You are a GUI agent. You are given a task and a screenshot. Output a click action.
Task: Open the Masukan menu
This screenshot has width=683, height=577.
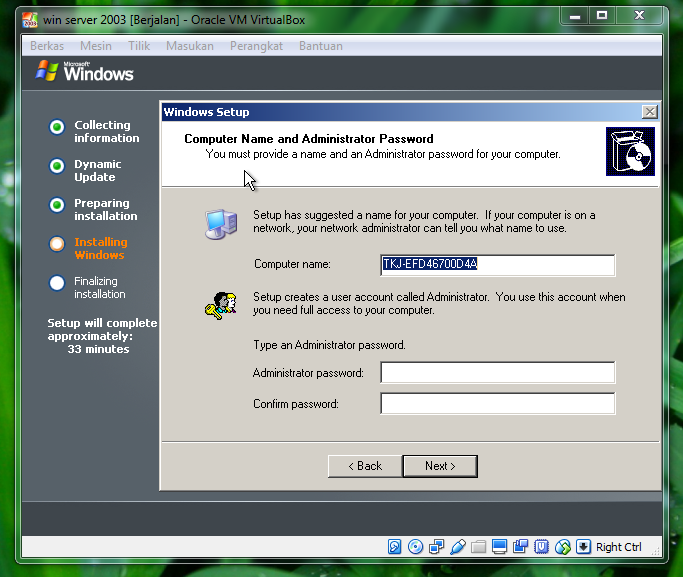pos(190,46)
